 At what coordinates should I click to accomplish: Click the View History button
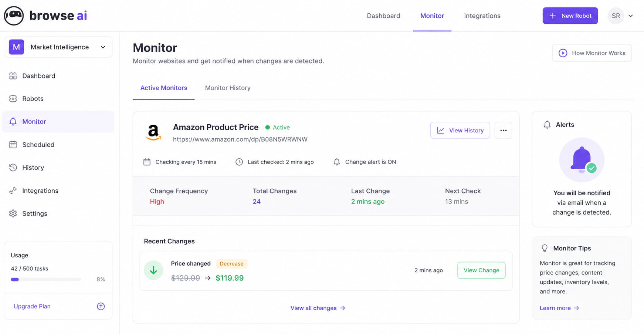(460, 131)
